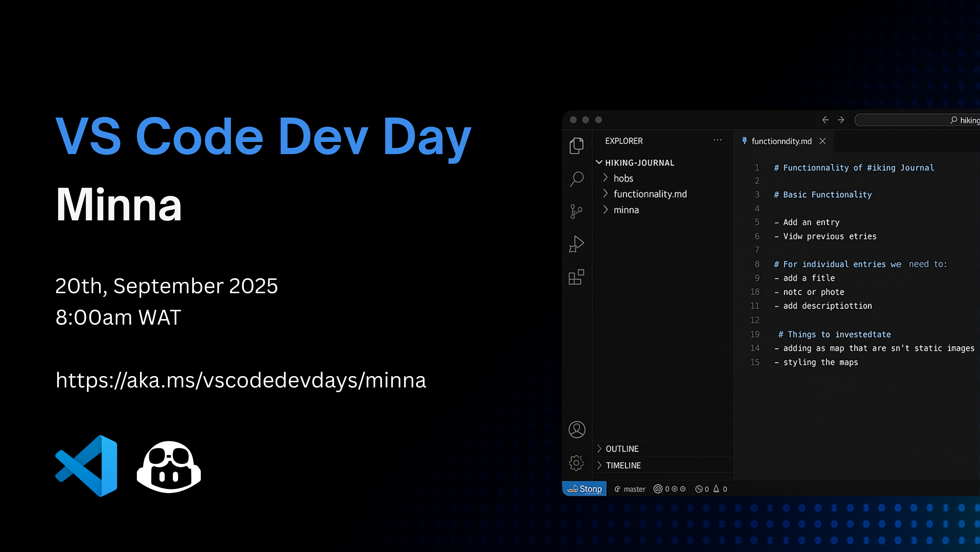The image size is (980, 552).
Task: Click the blue Stonp remote indicator
Action: (x=584, y=489)
